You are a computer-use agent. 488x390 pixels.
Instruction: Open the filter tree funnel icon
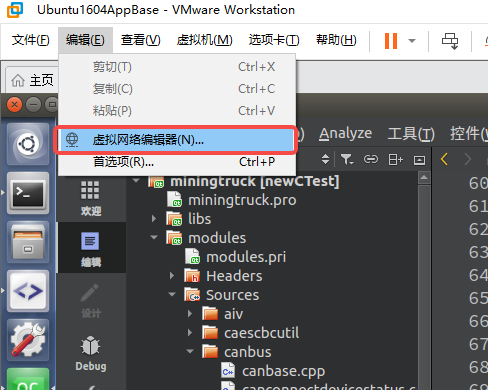pyautogui.click(x=347, y=159)
